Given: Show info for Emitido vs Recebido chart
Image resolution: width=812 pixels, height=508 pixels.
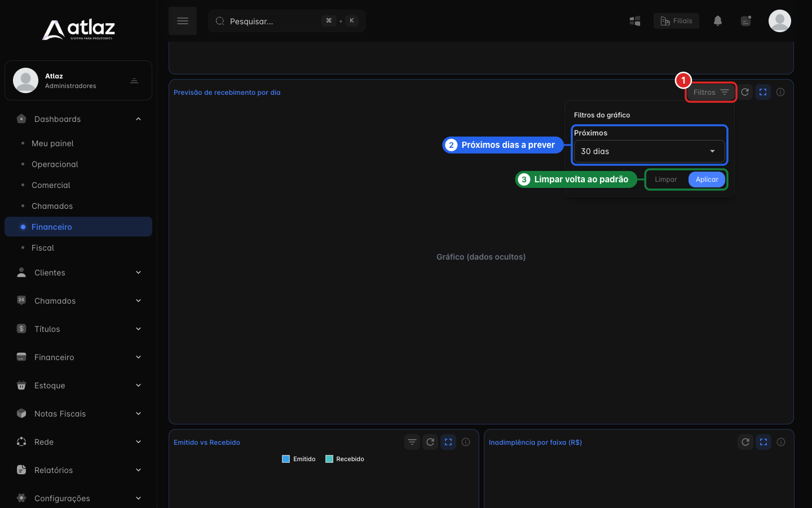Looking at the screenshot, I should point(466,442).
